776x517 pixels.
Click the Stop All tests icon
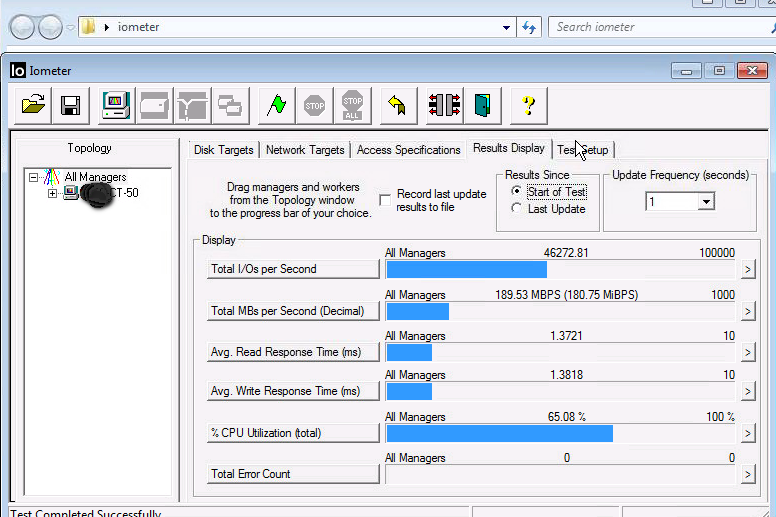(352, 105)
